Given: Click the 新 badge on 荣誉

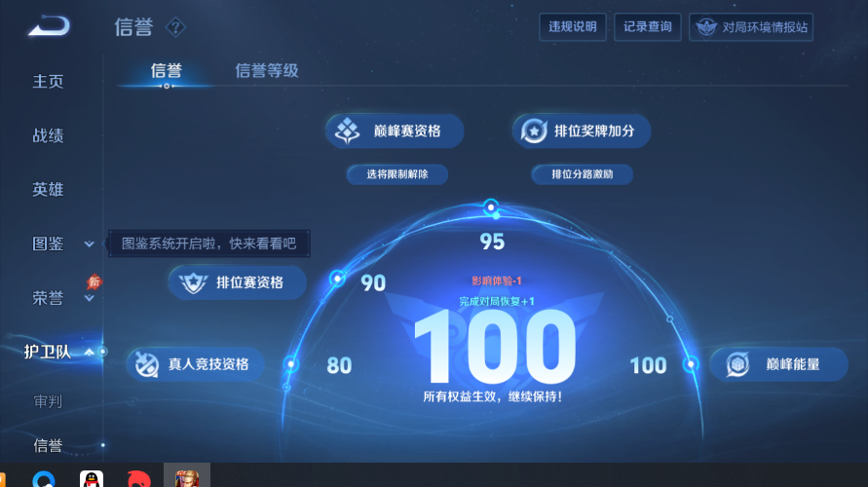Looking at the screenshot, I should [94, 282].
